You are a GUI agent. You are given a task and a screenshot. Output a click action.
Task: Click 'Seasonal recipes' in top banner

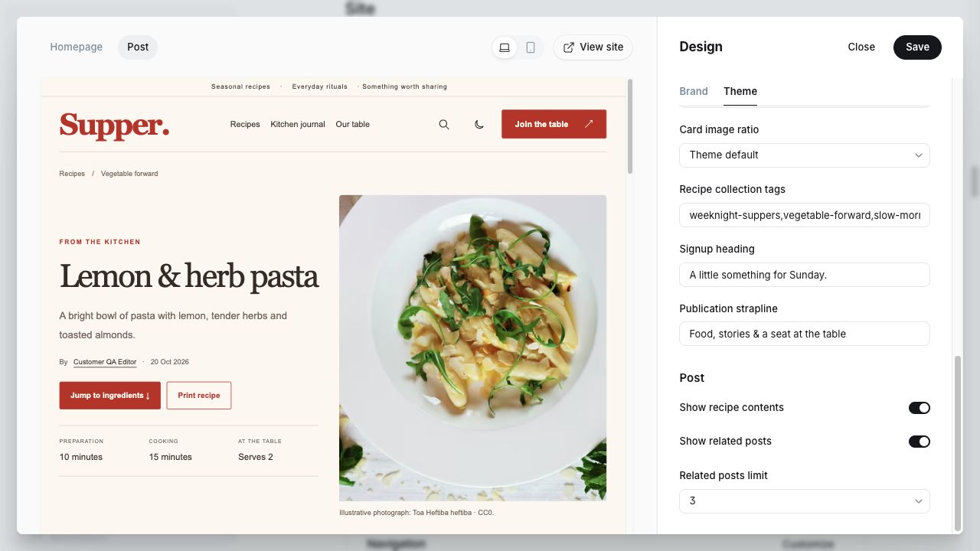[x=240, y=86]
